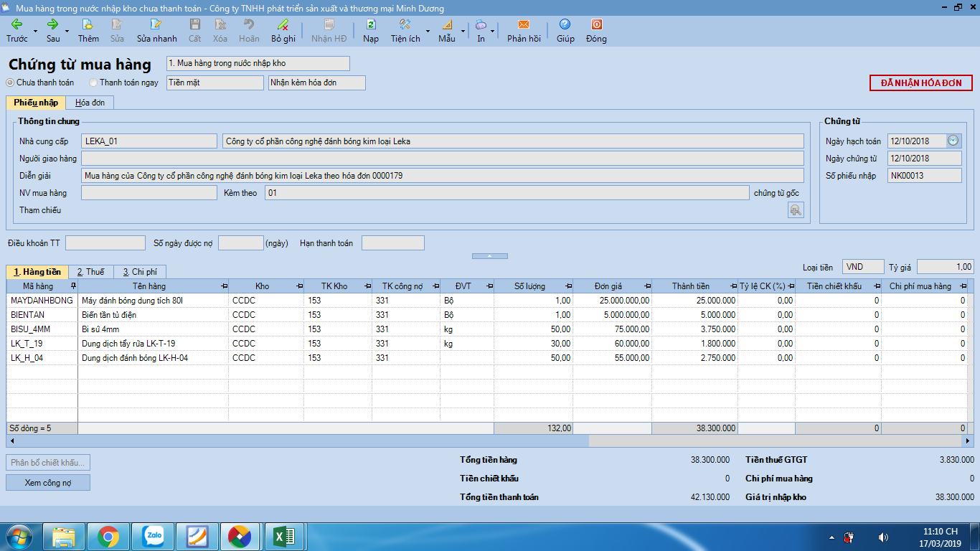Viewport: 980px width, 551px height.
Task: Select the Thanh toán ngay radio button
Action: point(93,83)
